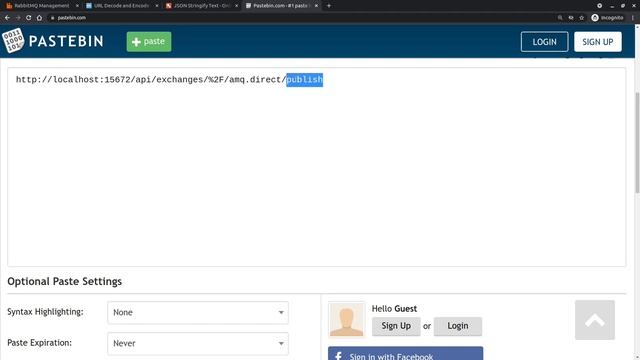
Task: Open the Paste Expiration dropdown
Action: (x=198, y=344)
